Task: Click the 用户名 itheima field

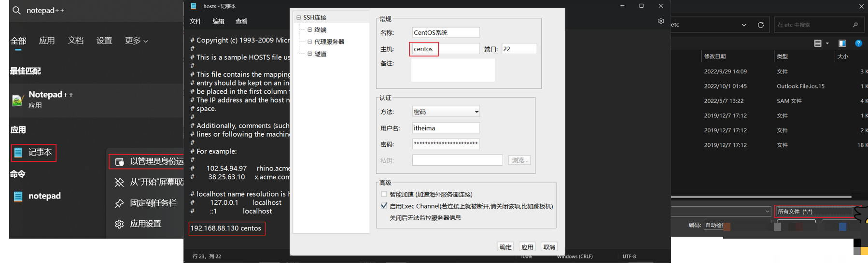Action: (446, 128)
